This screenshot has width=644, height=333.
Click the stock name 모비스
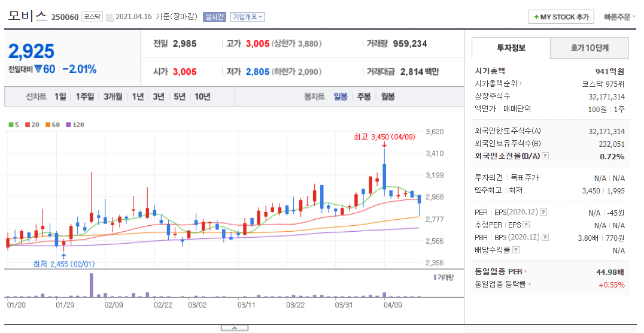click(28, 16)
